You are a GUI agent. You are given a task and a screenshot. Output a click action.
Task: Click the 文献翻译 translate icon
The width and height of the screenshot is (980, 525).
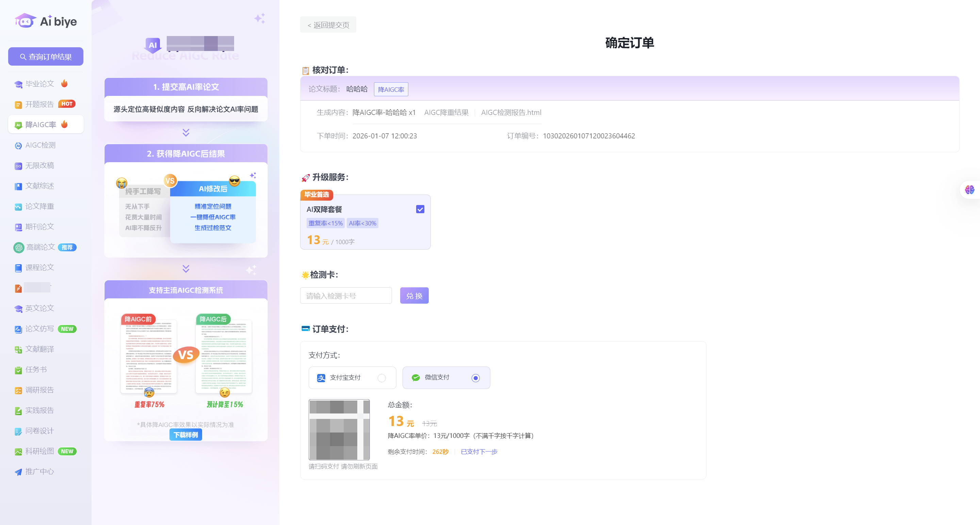click(x=18, y=349)
